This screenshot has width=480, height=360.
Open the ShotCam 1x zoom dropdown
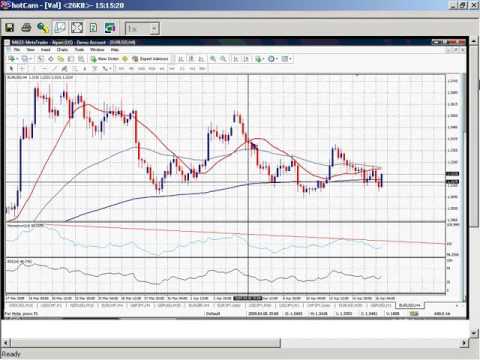coord(142,28)
